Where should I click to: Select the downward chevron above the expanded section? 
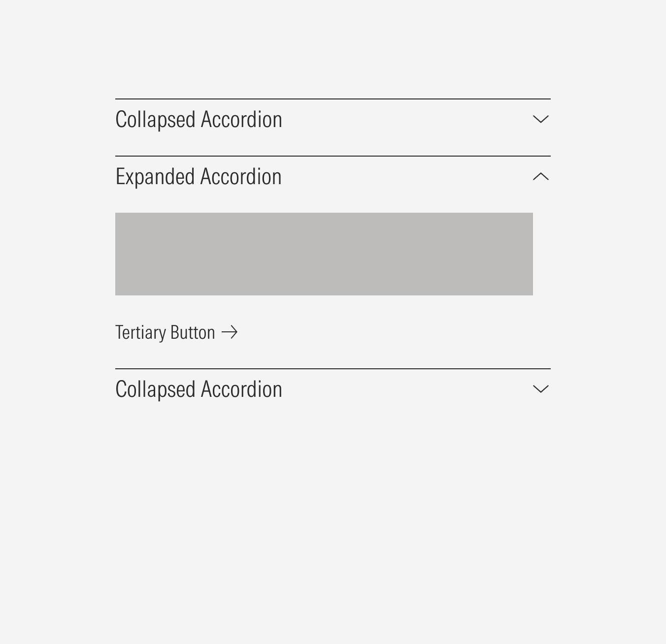click(540, 119)
